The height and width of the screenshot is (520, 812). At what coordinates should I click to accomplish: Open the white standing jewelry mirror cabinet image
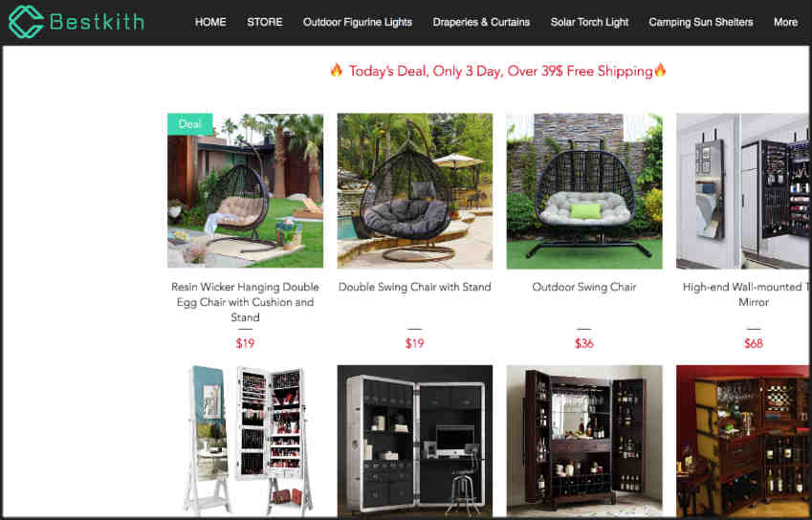click(245, 442)
